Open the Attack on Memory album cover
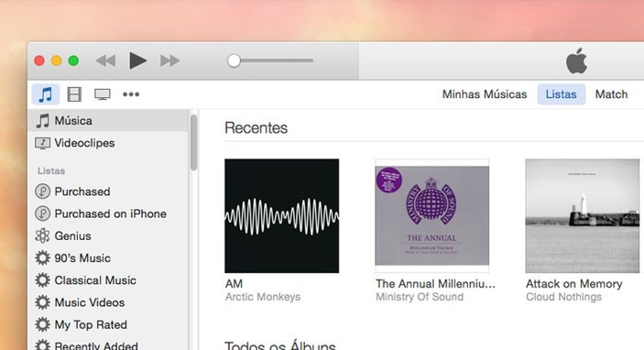The width and height of the screenshot is (644, 350). (582, 216)
